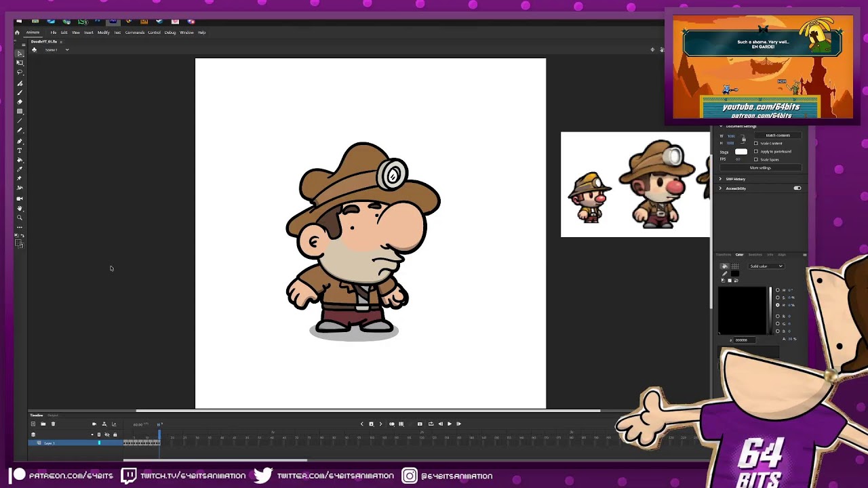Screen dimensions: 868x488
Task: Toggle onion skin in timeline
Action: click(x=391, y=424)
